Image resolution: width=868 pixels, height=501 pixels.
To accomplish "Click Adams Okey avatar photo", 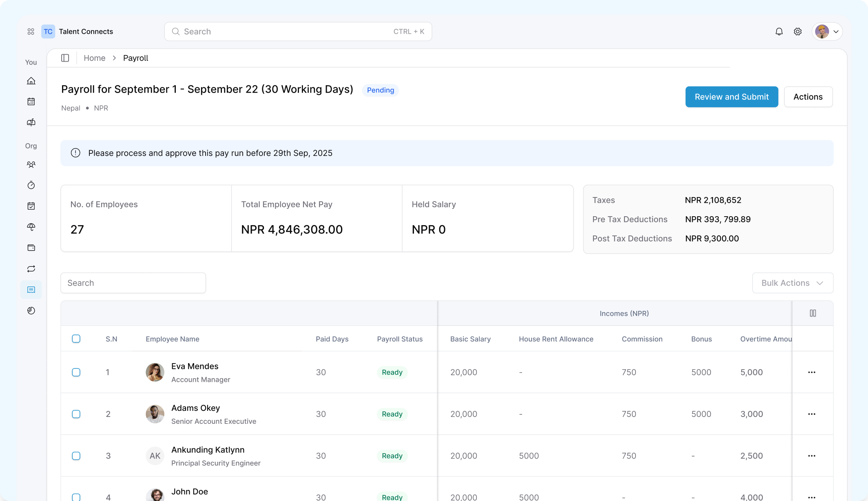I will (x=155, y=414).
